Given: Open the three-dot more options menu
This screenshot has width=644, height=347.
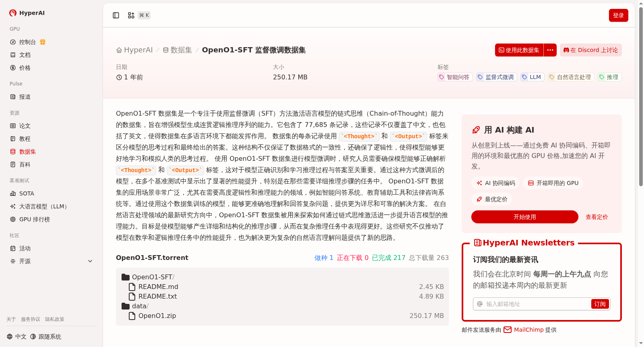Looking at the screenshot, I should pos(550,50).
